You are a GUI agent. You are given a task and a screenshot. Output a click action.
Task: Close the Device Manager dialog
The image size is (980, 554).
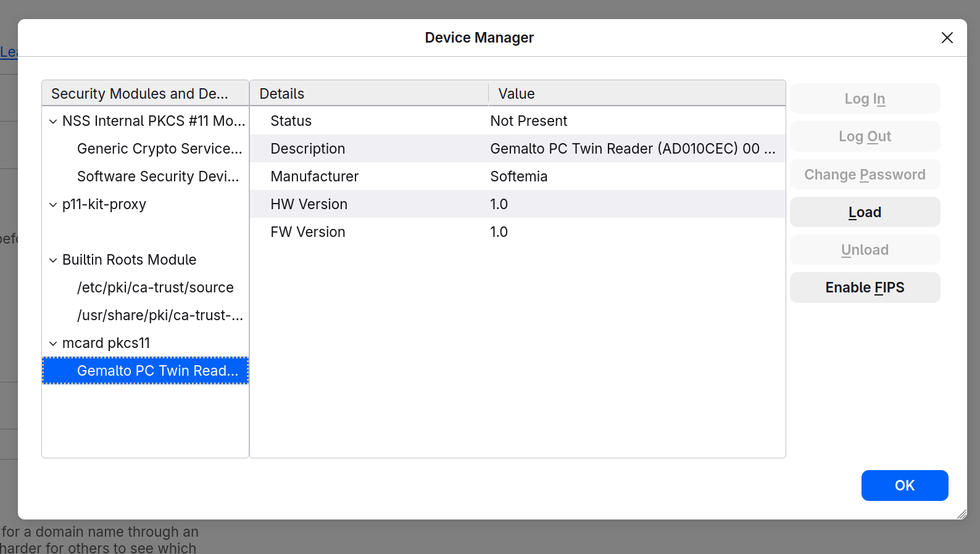coord(947,38)
